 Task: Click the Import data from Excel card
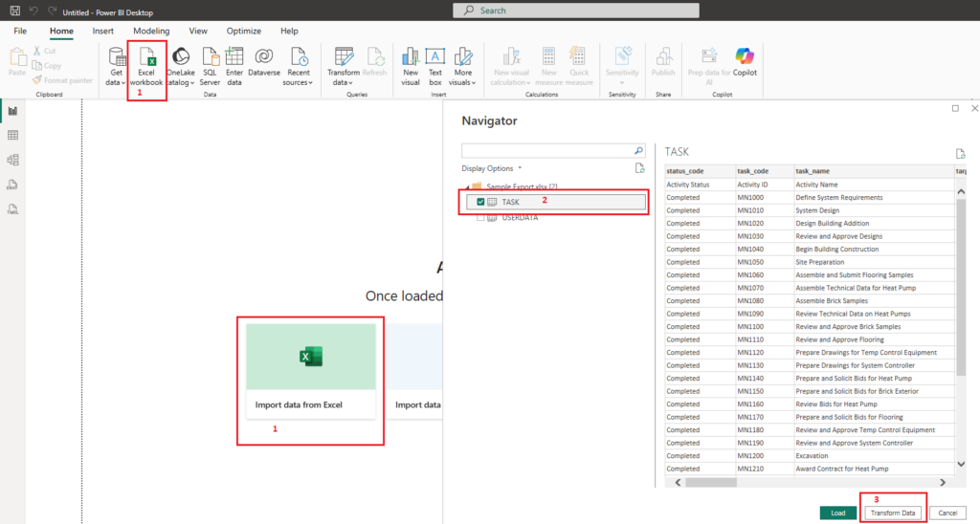pyautogui.click(x=311, y=371)
